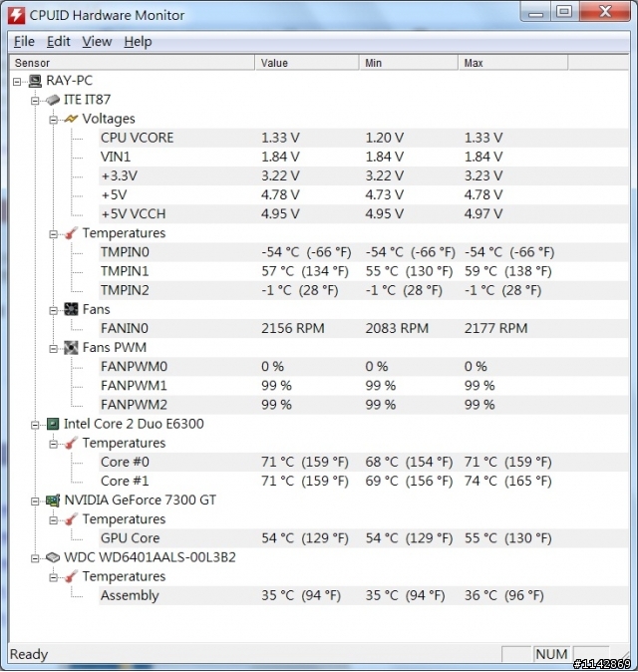
Task: Click the thermometer icon under Intel Core 2 Duo
Action: pos(71,443)
